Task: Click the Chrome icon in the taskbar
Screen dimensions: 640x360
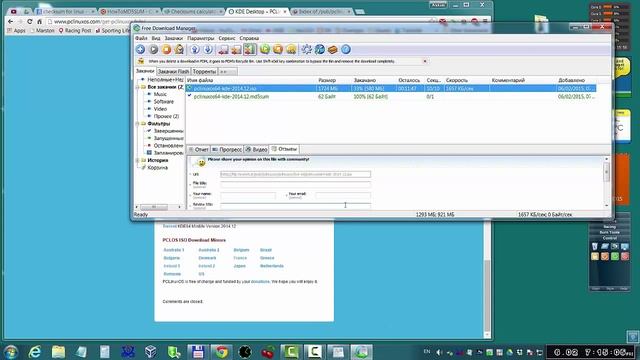Action: (x=222, y=351)
